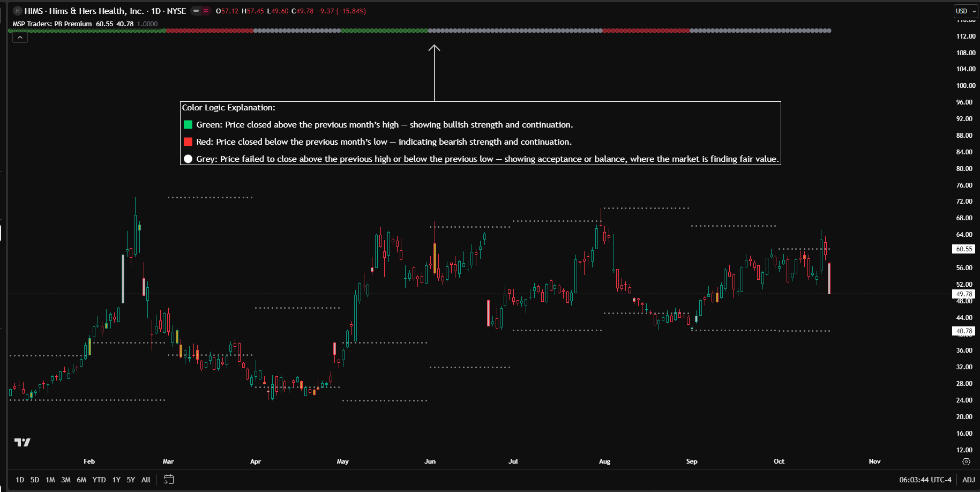Image resolution: width=980 pixels, height=492 pixels.
Task: Click the pink approximate-equals indicator icon
Action: [x=206, y=11]
